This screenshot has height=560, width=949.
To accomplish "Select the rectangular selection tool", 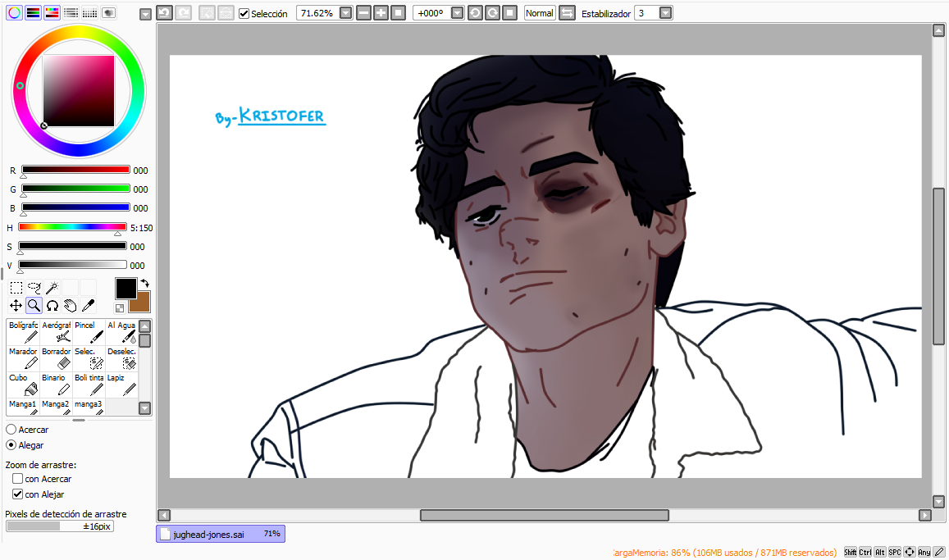I will coord(16,288).
